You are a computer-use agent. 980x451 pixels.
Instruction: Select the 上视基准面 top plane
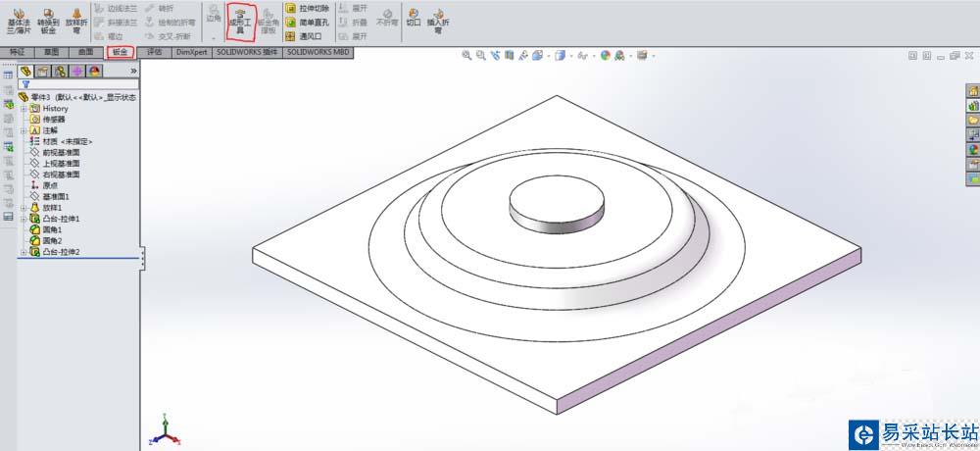(54, 164)
